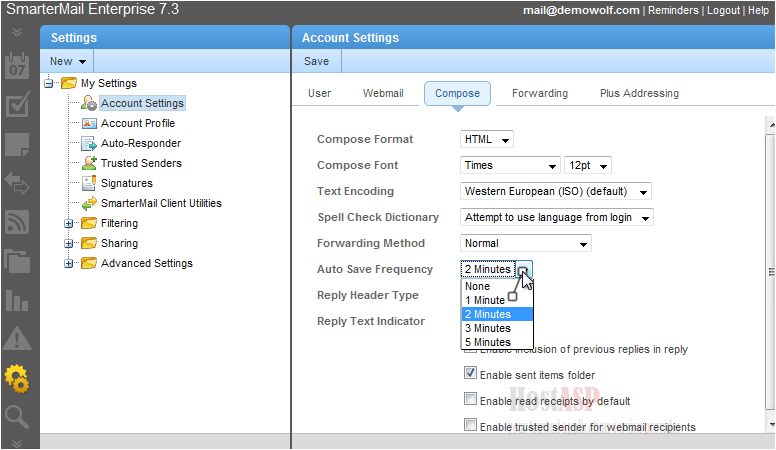Choose 1 Minute auto save option
The image size is (776, 450).
pyautogui.click(x=497, y=300)
